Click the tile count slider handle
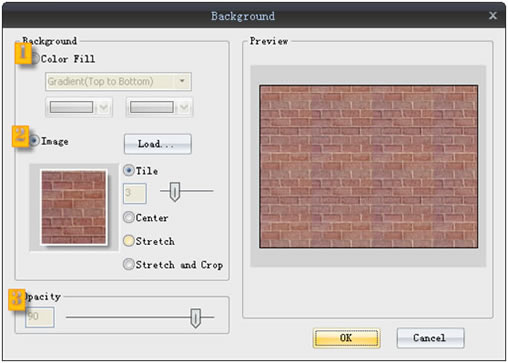This screenshot has height=363, width=508. [x=175, y=192]
